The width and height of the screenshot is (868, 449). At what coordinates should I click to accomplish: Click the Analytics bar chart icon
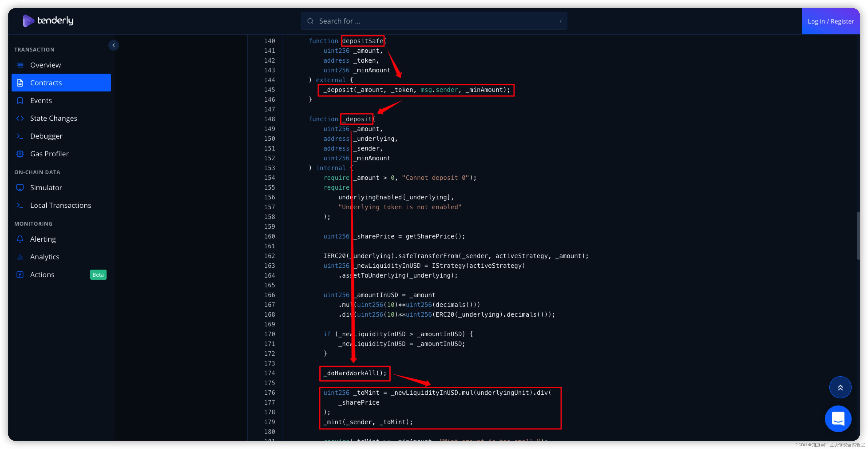tap(20, 257)
